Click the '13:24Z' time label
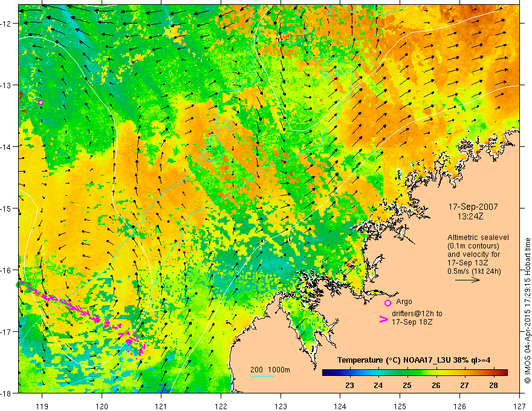The width and height of the screenshot is (532, 411). coord(470,216)
